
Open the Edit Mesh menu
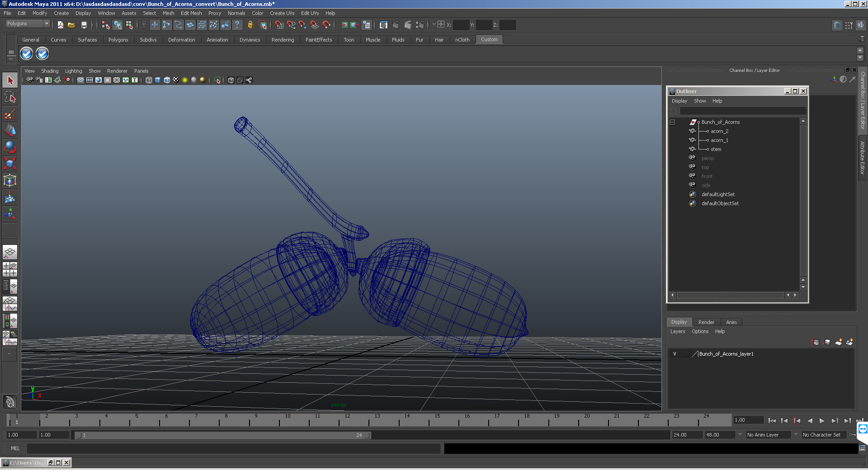(191, 13)
